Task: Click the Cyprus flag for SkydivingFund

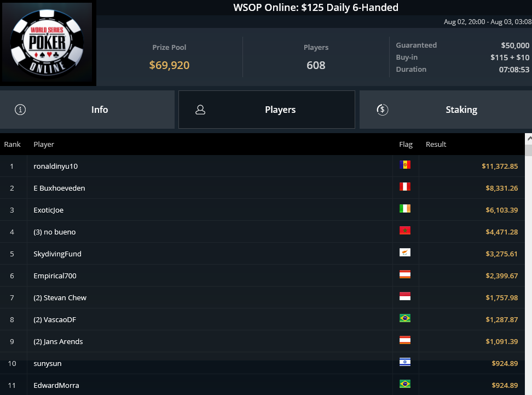Action: tap(405, 253)
